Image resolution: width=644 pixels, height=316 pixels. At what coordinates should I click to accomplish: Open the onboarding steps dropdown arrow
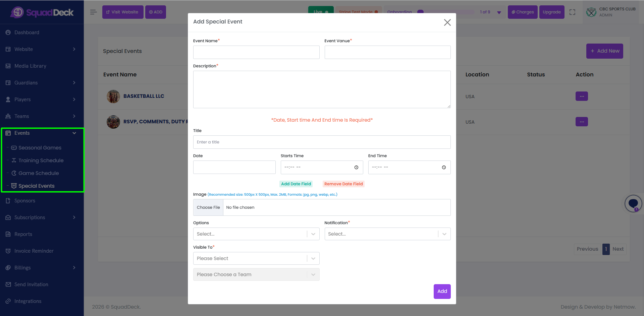coord(499,12)
